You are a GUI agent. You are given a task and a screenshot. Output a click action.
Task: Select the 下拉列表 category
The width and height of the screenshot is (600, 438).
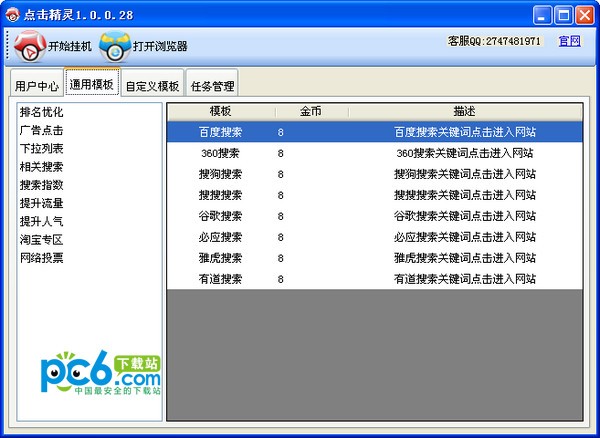click(41, 149)
